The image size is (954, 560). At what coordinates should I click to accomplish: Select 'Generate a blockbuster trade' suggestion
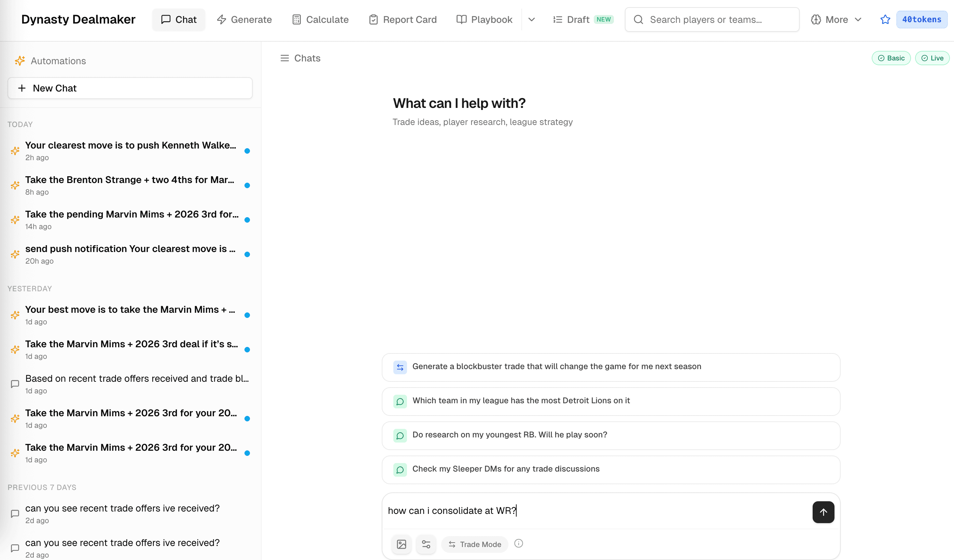611,367
